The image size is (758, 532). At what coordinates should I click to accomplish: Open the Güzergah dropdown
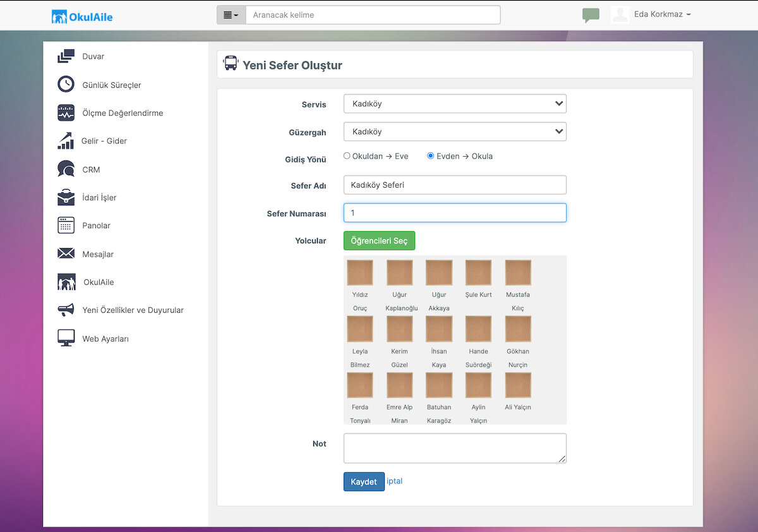click(x=455, y=131)
